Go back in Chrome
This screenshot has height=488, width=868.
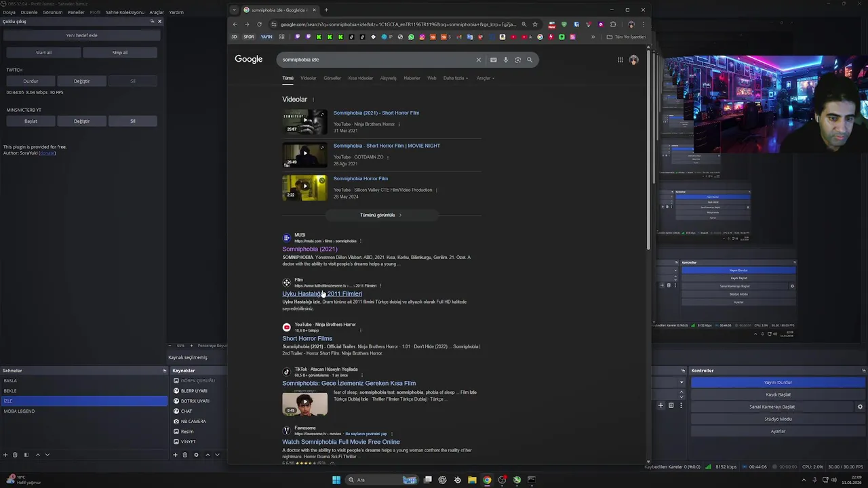235,24
